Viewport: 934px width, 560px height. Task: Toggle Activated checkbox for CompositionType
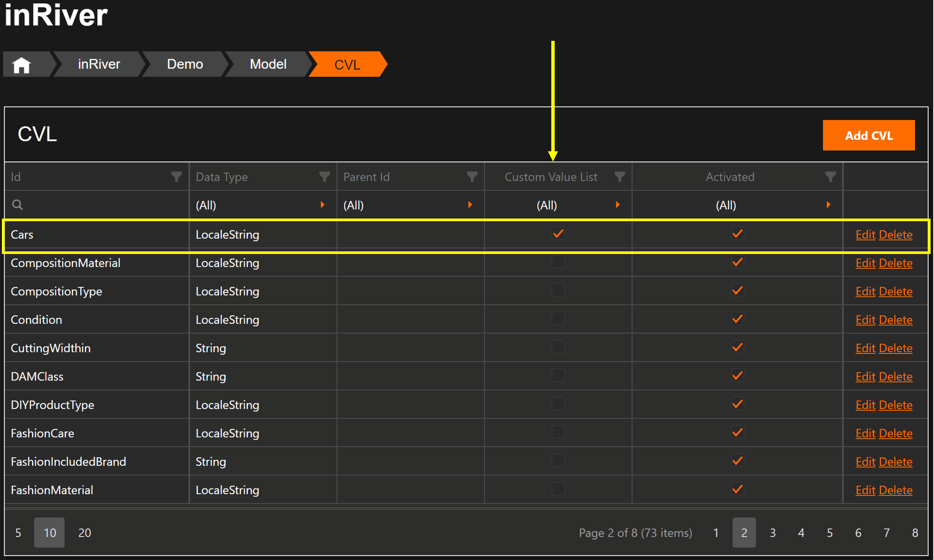click(738, 291)
